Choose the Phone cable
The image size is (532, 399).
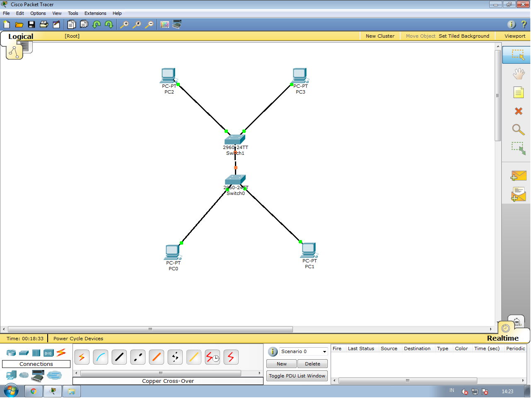click(175, 357)
